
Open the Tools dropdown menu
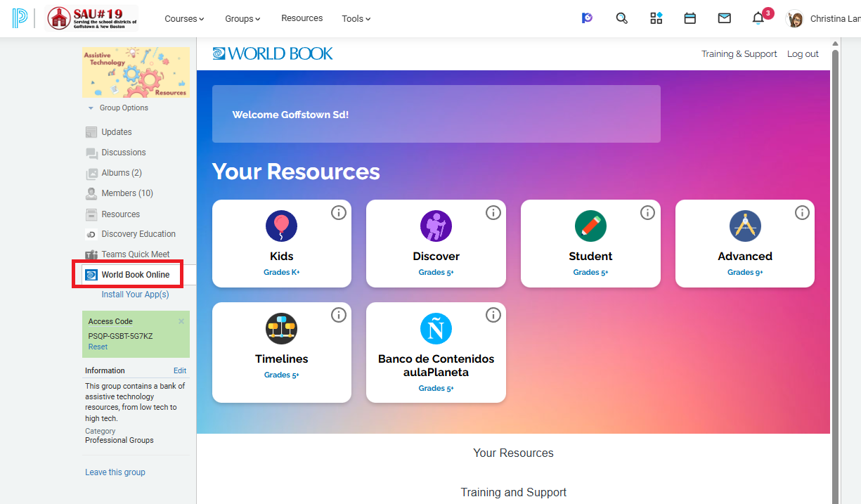tap(356, 19)
